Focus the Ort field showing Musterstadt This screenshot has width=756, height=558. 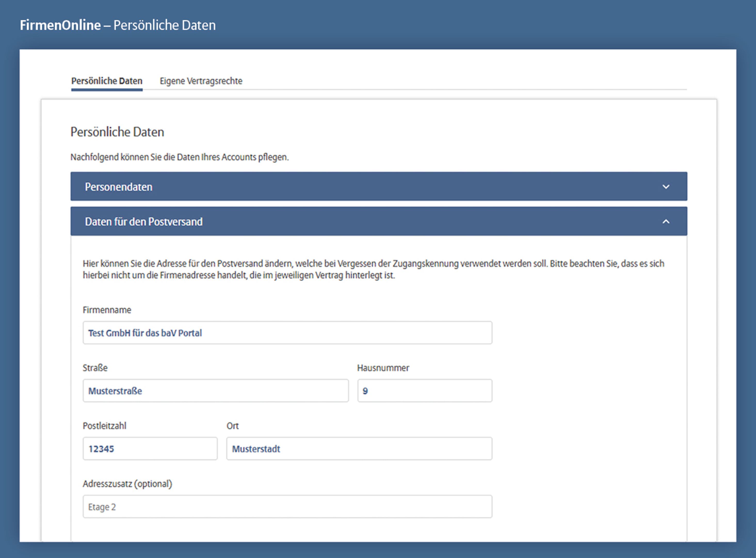pyautogui.click(x=359, y=449)
